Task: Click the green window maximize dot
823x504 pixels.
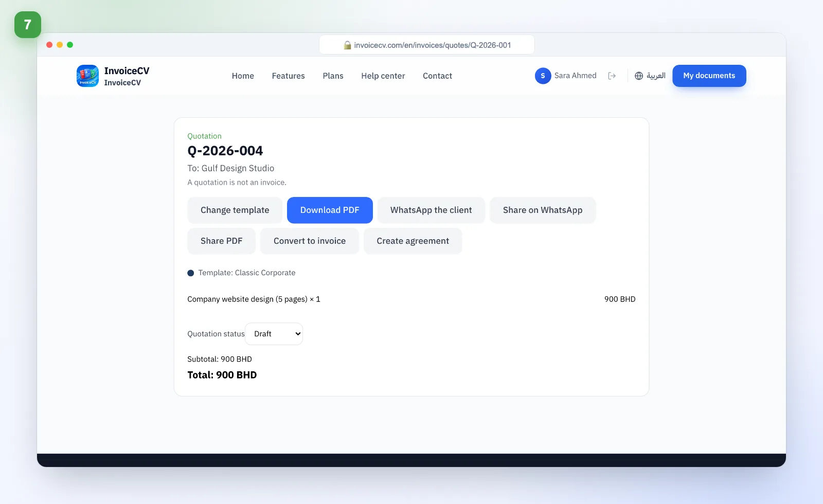Action: pyautogui.click(x=70, y=45)
